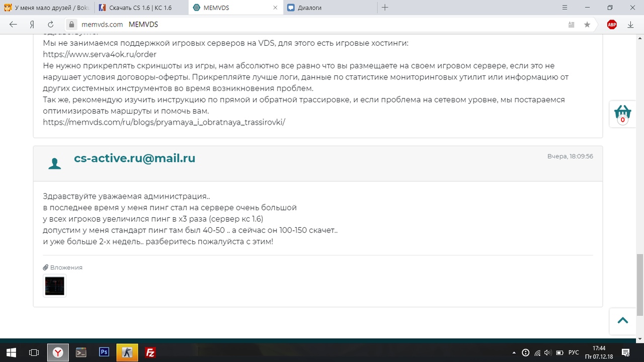The image size is (644, 362).
Task: Open the pryamaya_i_obratnaya_trassirovki blog link
Action: click(x=164, y=122)
